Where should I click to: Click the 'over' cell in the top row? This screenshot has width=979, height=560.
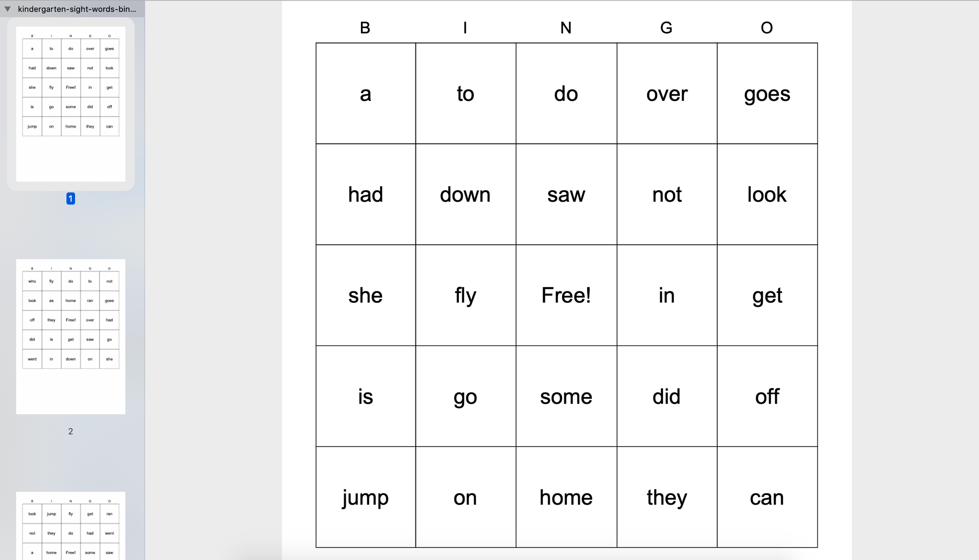[x=666, y=94]
